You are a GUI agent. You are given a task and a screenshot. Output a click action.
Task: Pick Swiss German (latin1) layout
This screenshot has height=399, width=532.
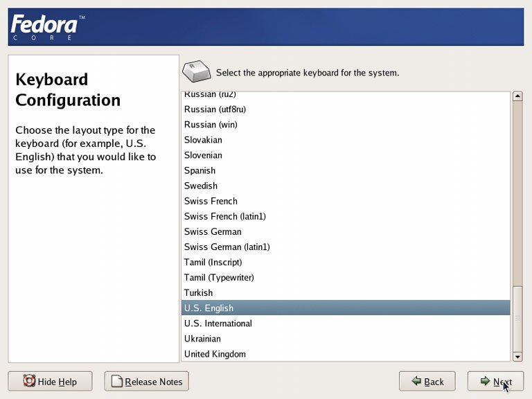[227, 247]
